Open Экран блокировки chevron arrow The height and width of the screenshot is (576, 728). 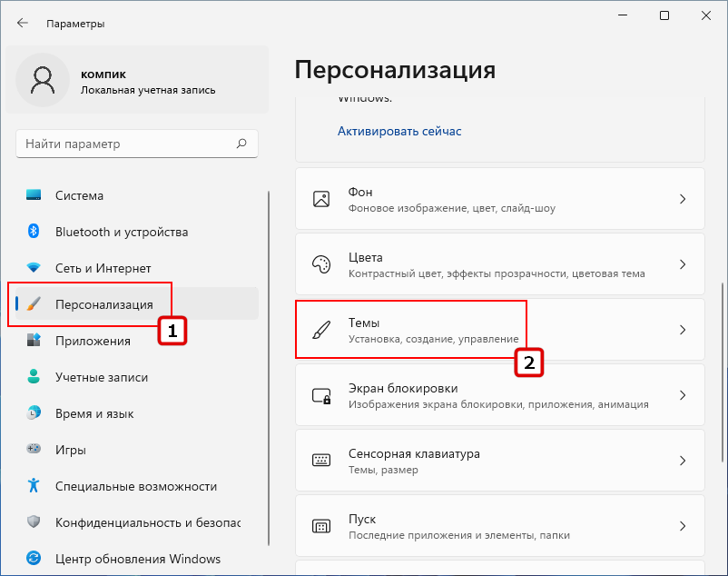683,395
